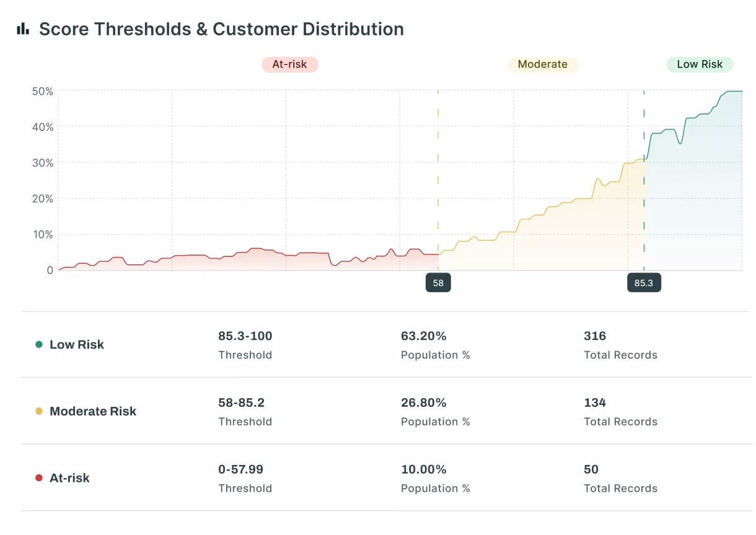Viewport: 756px width, 535px height.
Task: Click the green Low Risk dot
Action: pyautogui.click(x=39, y=344)
